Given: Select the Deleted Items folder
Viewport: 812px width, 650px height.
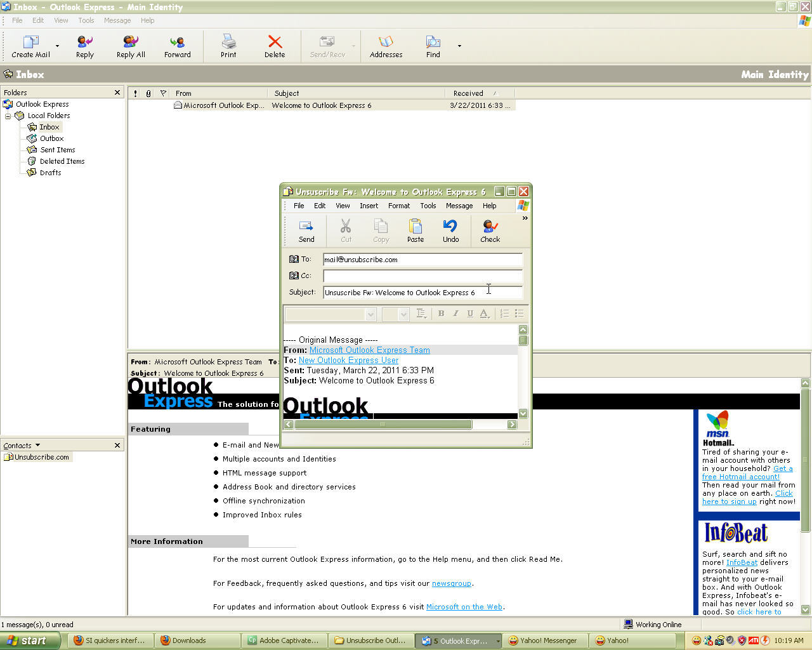Looking at the screenshot, I should 62,161.
